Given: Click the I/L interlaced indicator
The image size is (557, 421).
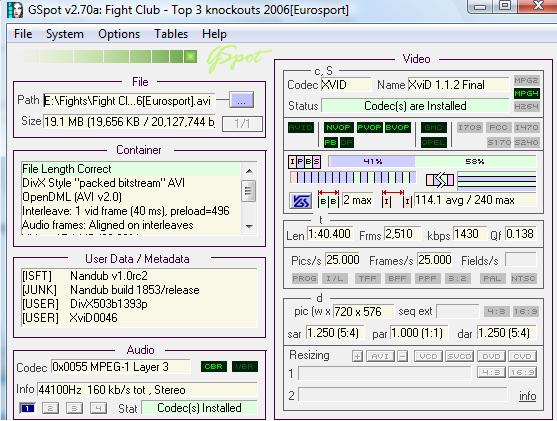Looking at the screenshot, I should [x=335, y=279].
